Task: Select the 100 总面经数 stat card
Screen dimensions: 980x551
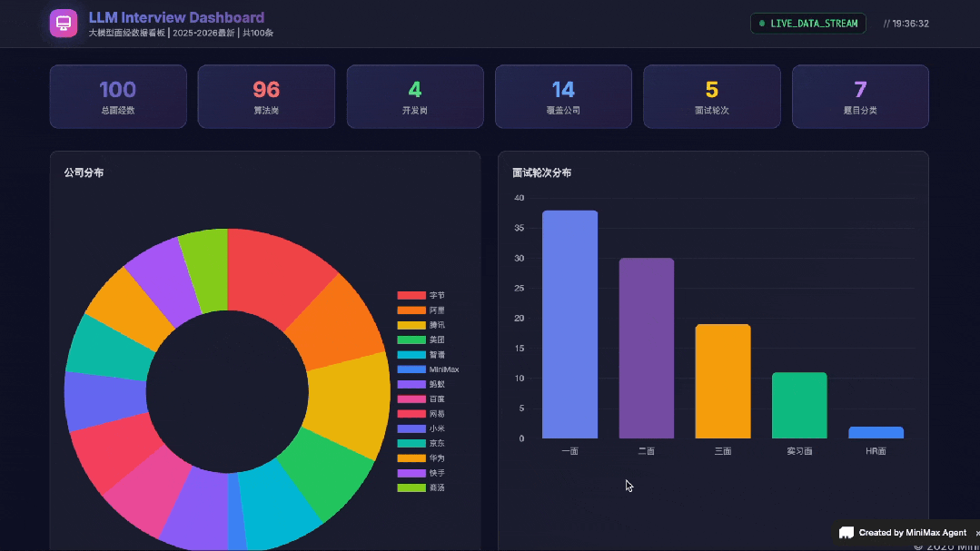Action: click(118, 97)
